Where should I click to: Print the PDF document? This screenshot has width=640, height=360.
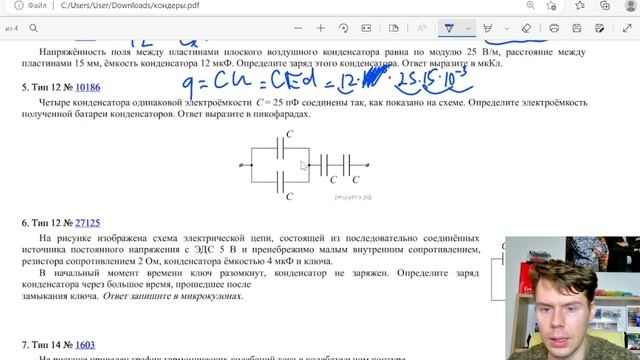554,28
